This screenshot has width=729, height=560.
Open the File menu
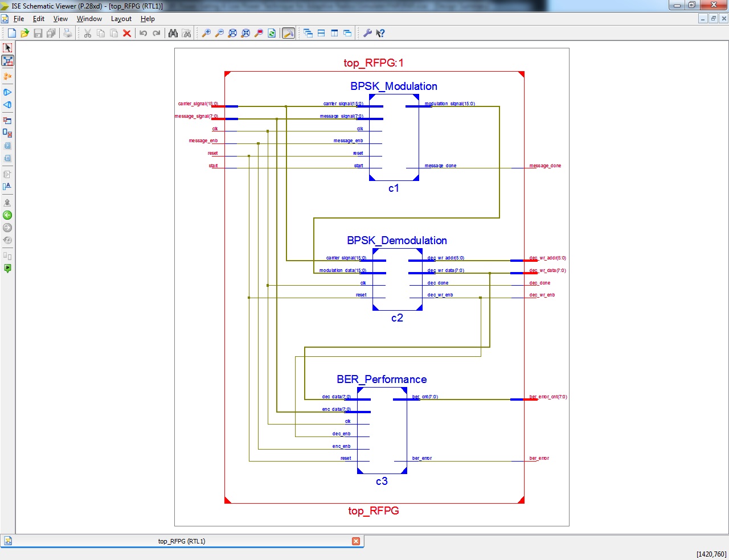pyautogui.click(x=19, y=19)
